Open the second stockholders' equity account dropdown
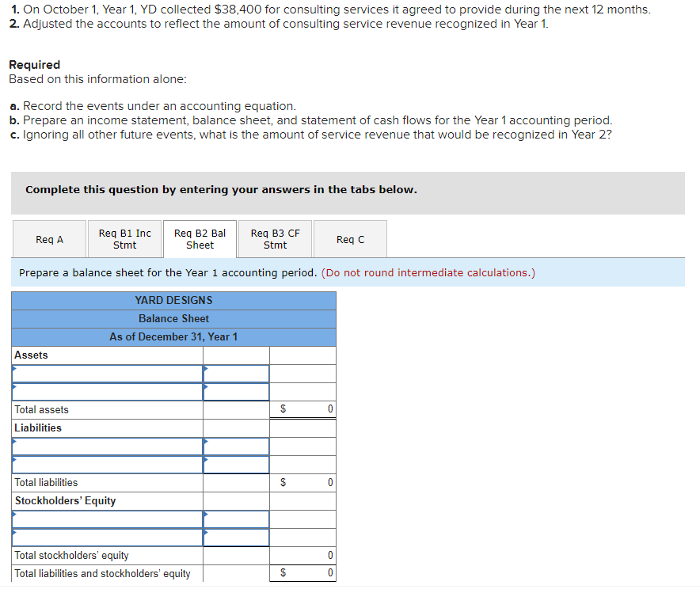The height and width of the screenshot is (589, 700). pyautogui.click(x=107, y=537)
